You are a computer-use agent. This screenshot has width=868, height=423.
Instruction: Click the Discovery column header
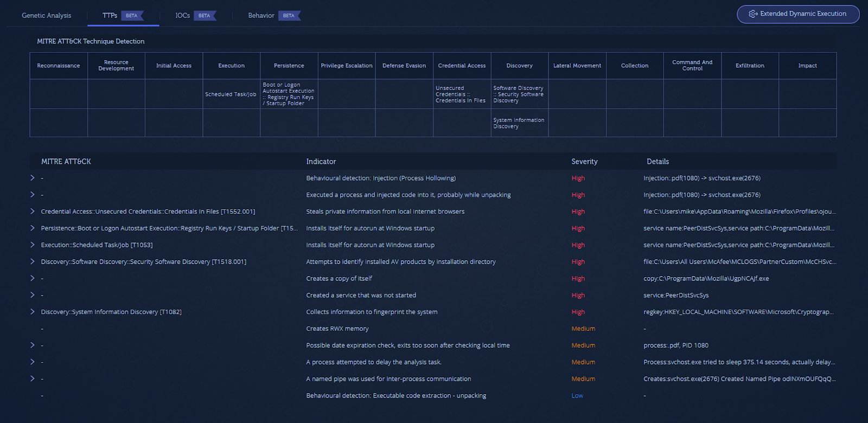tap(519, 66)
